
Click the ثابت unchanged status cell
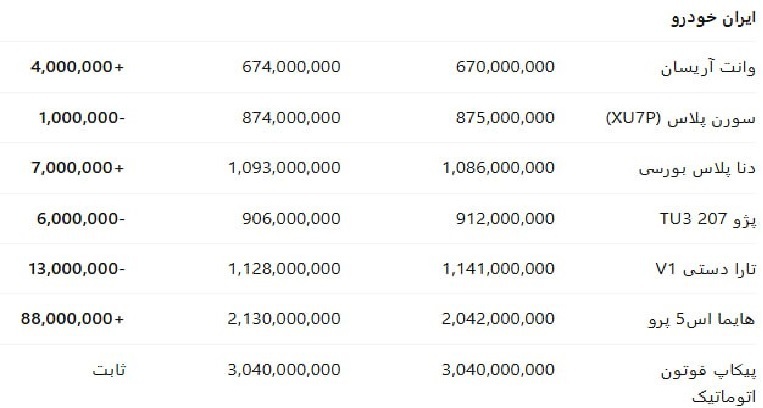pyautogui.click(x=108, y=369)
